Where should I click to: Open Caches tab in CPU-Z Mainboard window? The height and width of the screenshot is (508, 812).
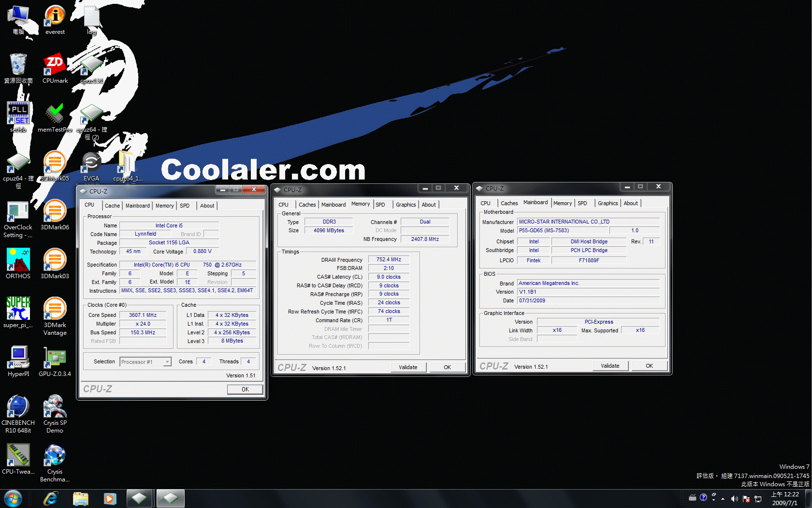pyautogui.click(x=509, y=203)
